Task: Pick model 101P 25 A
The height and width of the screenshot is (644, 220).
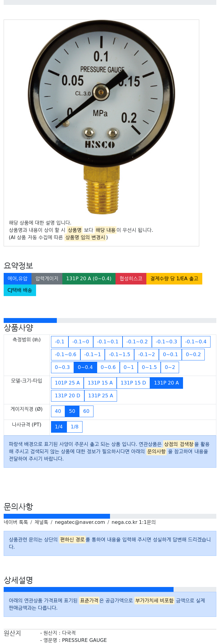Action: [x=67, y=383]
